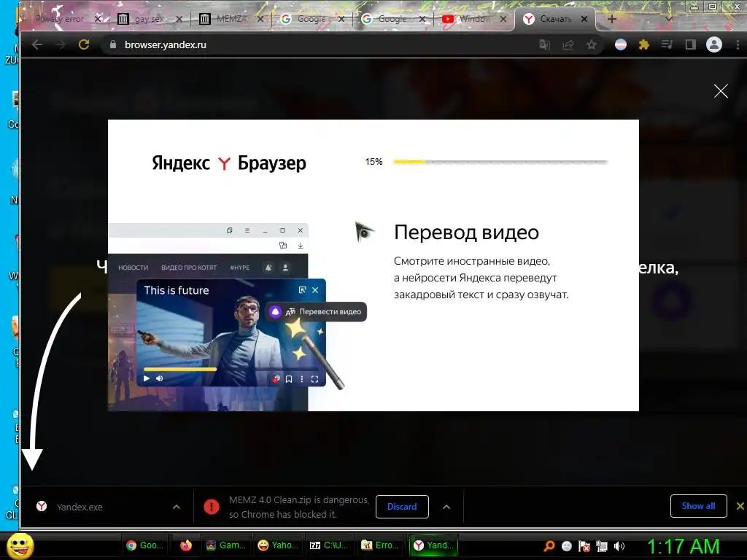Discard the dangerous MEMZ 4.0 Clean.zip

tap(402, 507)
